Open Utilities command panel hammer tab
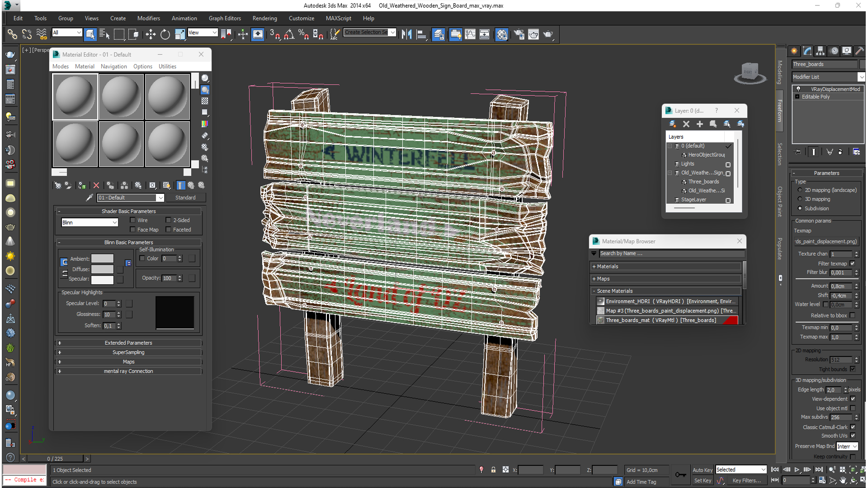 pyautogui.click(x=860, y=51)
